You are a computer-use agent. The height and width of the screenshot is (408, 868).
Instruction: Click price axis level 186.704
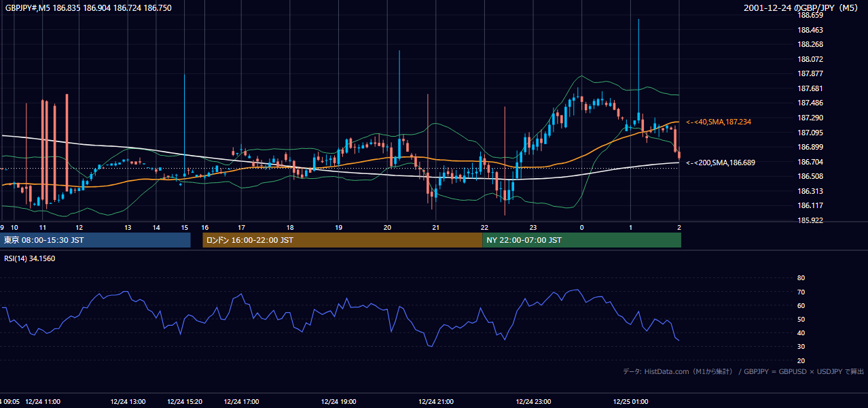point(810,162)
